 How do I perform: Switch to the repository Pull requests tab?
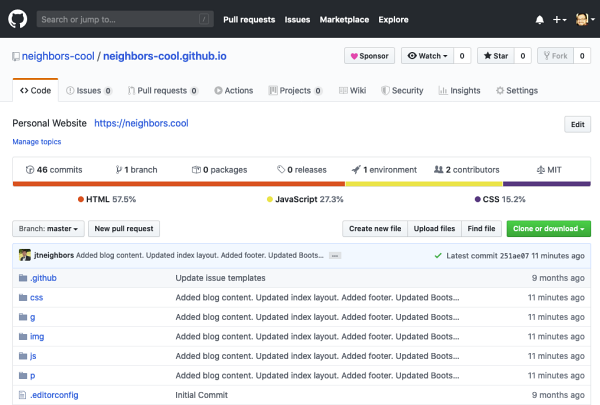[163, 91]
